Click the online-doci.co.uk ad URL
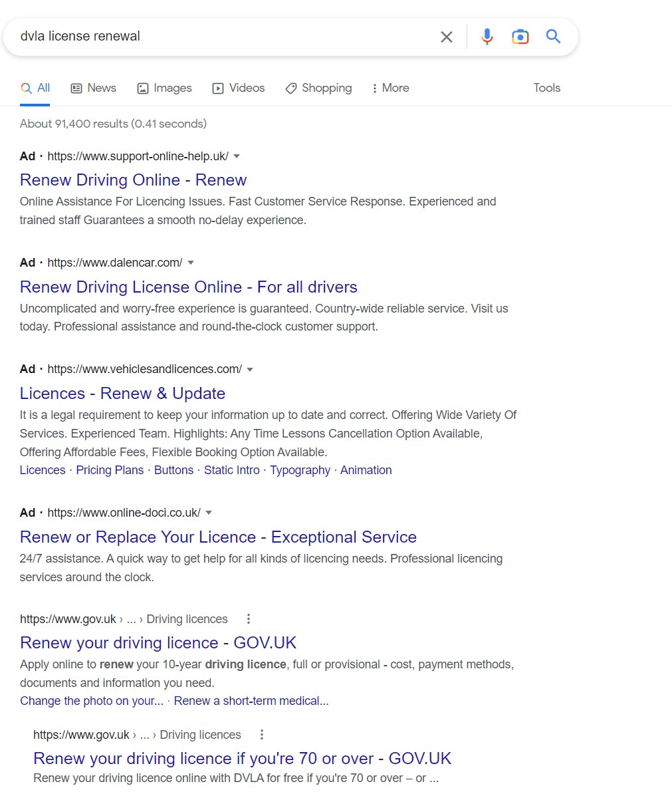Image resolution: width=672 pixels, height=796 pixels. (124, 513)
